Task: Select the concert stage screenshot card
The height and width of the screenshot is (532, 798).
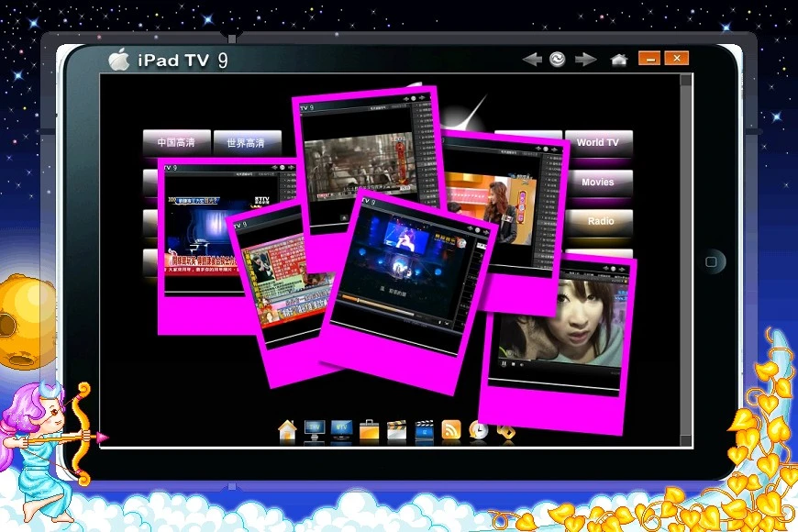Action: coord(407,293)
